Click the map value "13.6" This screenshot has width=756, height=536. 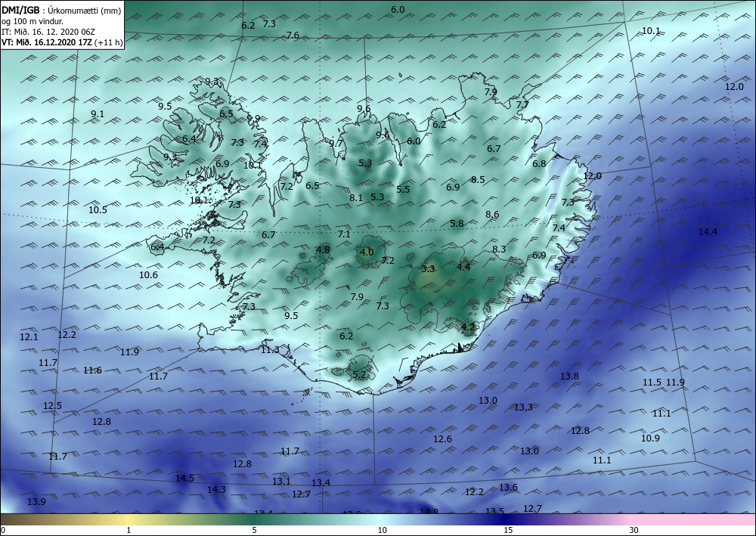(508, 488)
